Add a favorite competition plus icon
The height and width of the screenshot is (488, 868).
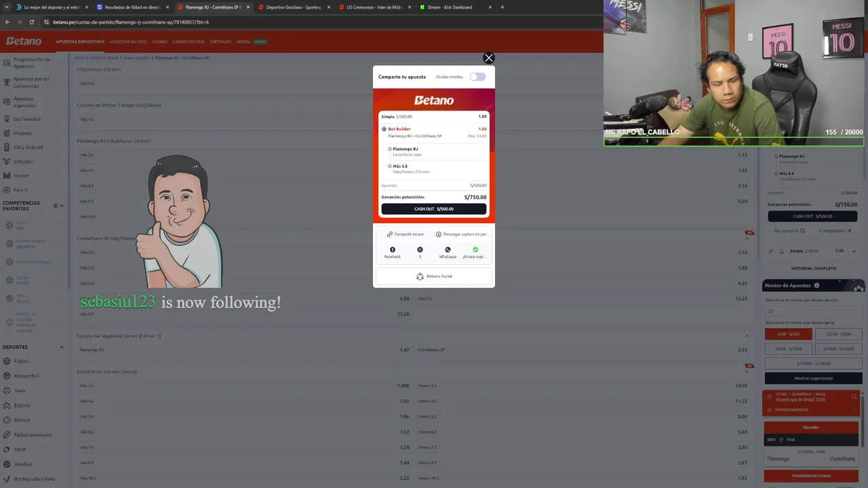click(56, 206)
